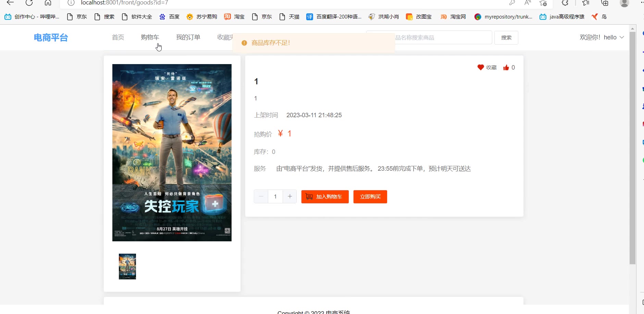644x314 pixels.
Task: Open the 改图宝 bookmark
Action: [x=419, y=16]
